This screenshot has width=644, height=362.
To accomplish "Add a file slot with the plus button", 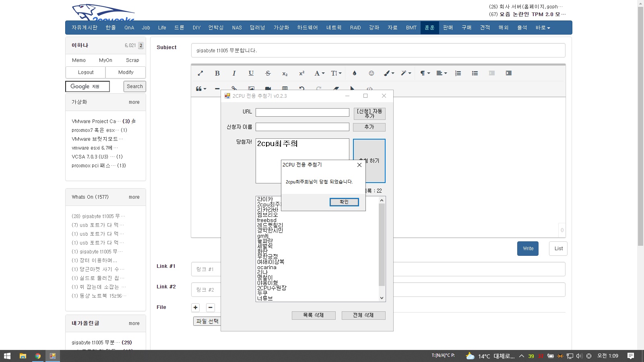I will click(x=196, y=308).
